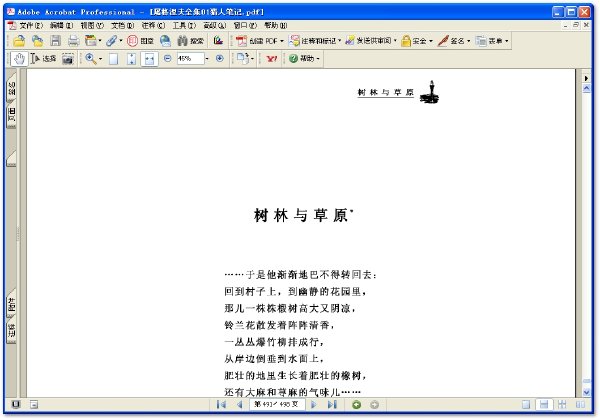Open the Tools (工具) menu
Image resolution: width=600 pixels, height=420 pixels.
[x=184, y=25]
